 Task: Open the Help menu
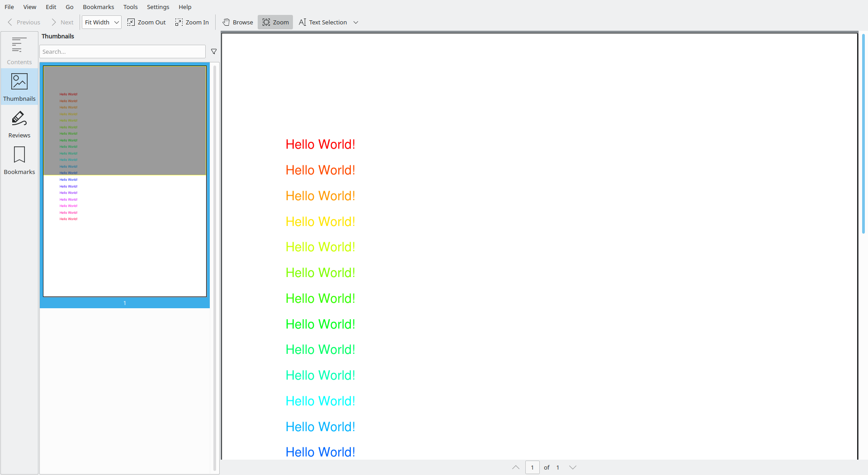[185, 7]
